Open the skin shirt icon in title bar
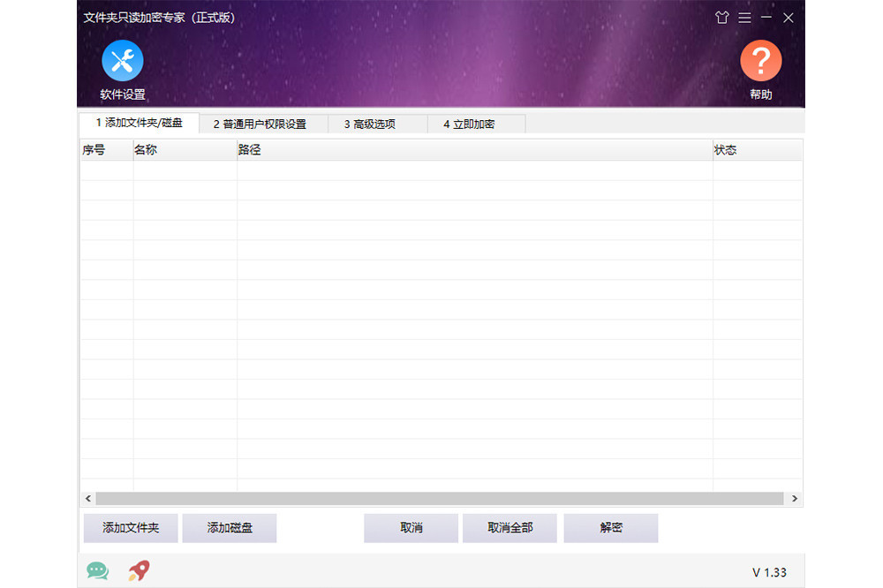 [721, 18]
